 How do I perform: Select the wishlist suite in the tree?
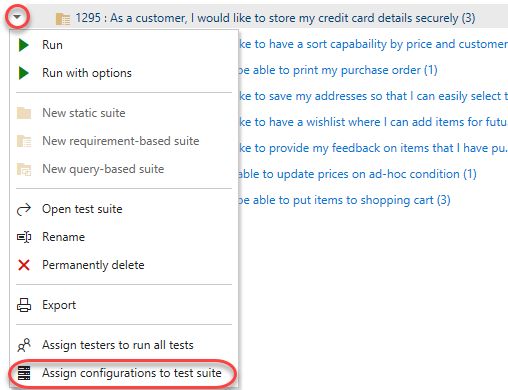pyautogui.click(x=373, y=122)
